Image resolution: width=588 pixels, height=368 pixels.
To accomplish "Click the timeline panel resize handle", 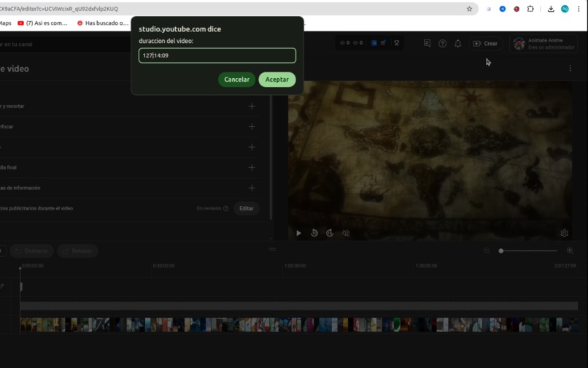I will pyautogui.click(x=273, y=249).
